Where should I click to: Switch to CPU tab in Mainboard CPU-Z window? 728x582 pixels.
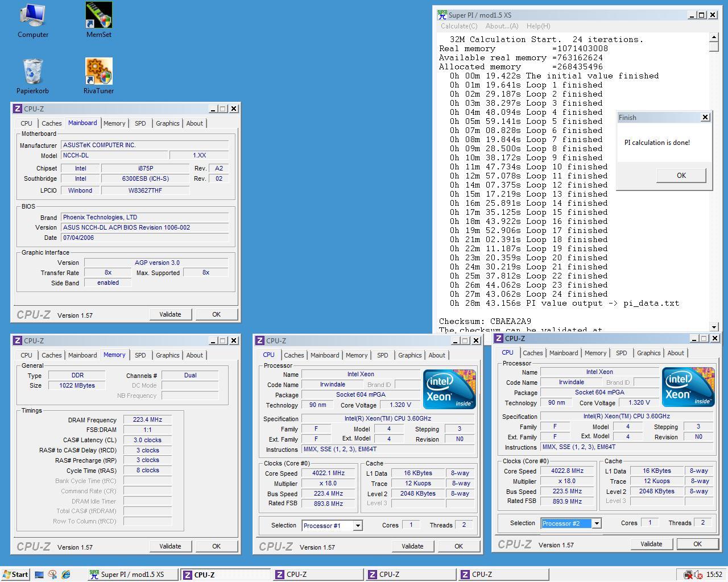tap(27, 123)
